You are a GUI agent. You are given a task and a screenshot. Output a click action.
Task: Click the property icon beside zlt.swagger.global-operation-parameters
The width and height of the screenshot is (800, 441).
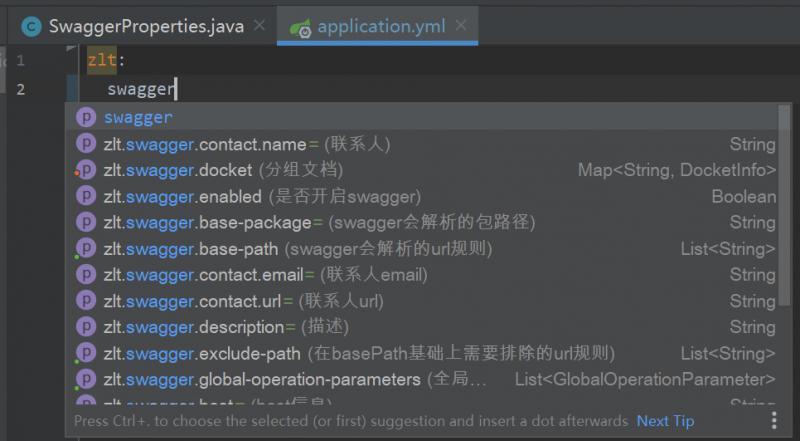pyautogui.click(x=87, y=379)
